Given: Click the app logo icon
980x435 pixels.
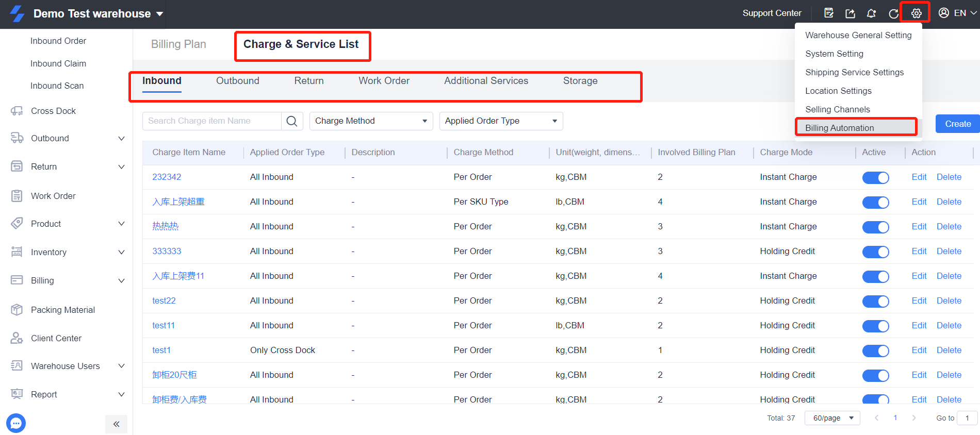Looking at the screenshot, I should coord(17,14).
